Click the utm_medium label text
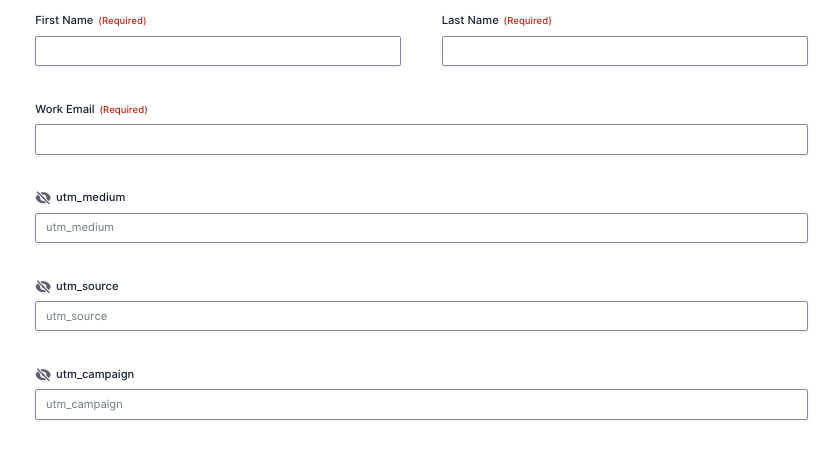This screenshot has width=840, height=456. coord(91,197)
